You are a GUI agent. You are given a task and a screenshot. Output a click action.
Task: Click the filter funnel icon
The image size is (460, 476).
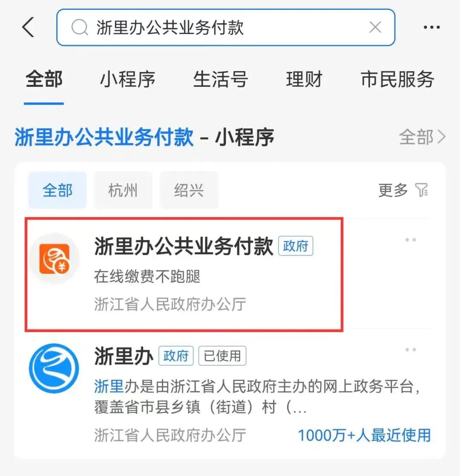[x=422, y=190]
